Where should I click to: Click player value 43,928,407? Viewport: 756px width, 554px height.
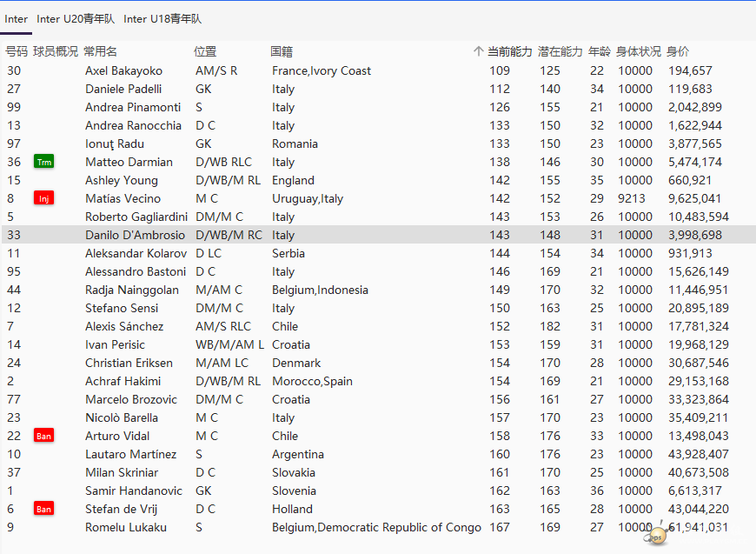(699, 454)
